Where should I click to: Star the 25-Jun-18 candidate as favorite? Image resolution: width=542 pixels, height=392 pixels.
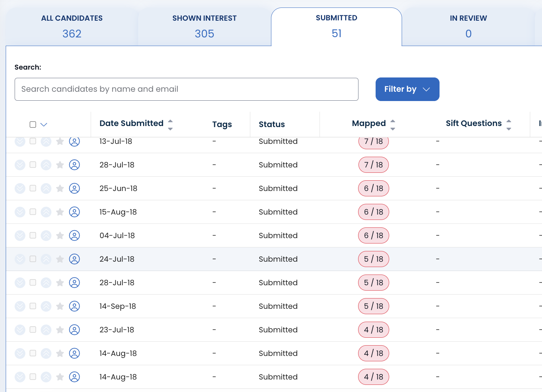click(60, 189)
